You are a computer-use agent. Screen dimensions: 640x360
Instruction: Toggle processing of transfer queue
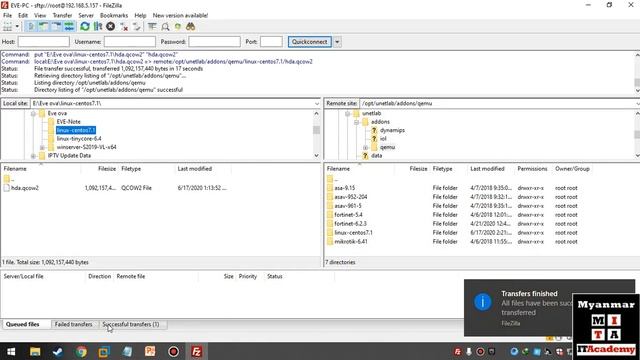coord(98,27)
